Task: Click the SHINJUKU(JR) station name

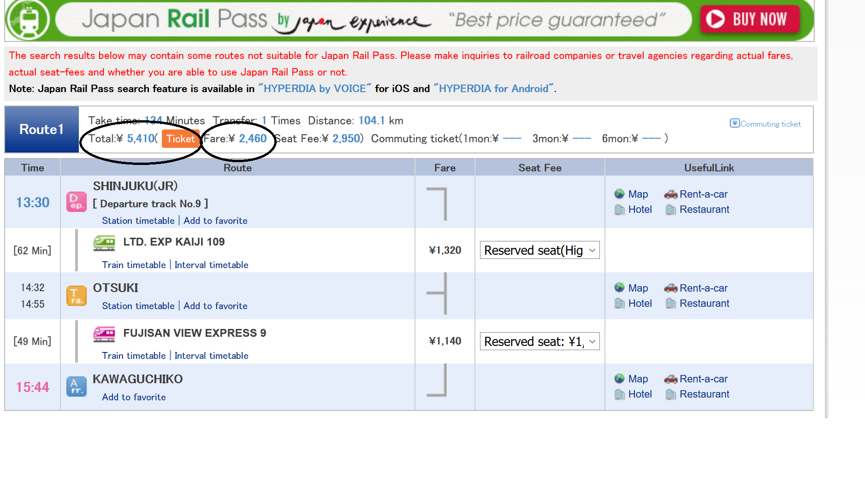Action: click(135, 186)
